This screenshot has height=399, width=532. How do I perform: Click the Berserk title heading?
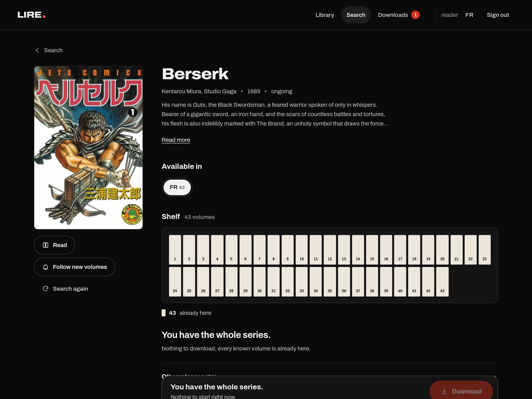[195, 74]
